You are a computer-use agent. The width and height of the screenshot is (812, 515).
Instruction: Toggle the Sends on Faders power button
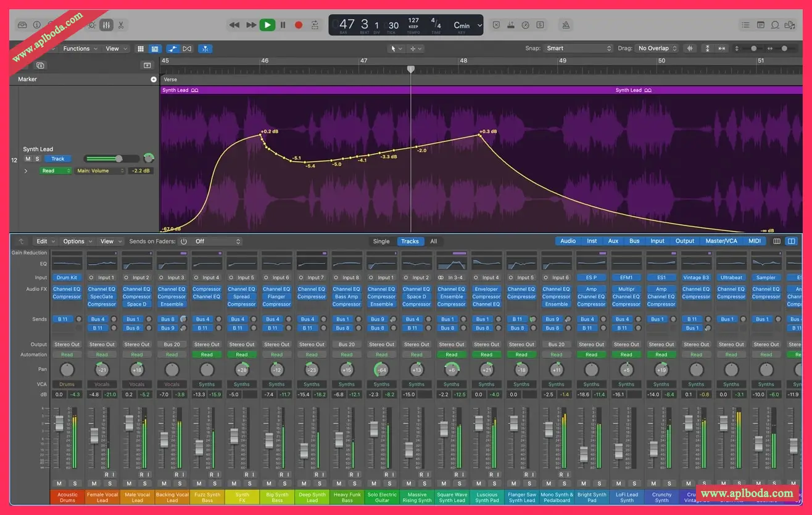click(183, 241)
